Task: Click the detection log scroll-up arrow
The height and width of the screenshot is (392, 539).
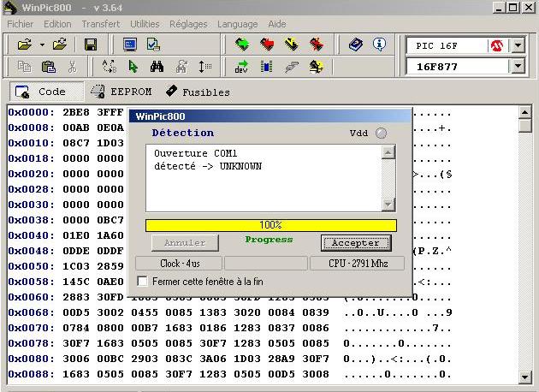Action: pos(388,152)
